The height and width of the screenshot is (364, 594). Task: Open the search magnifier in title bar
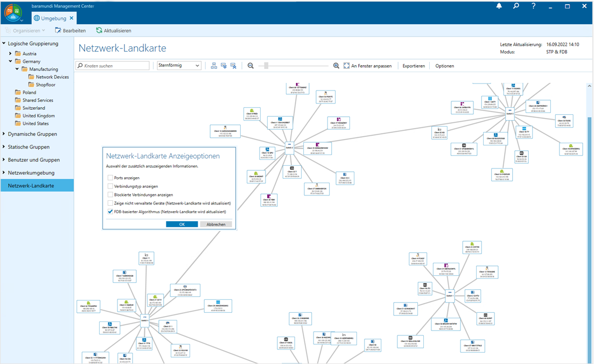[516, 6]
